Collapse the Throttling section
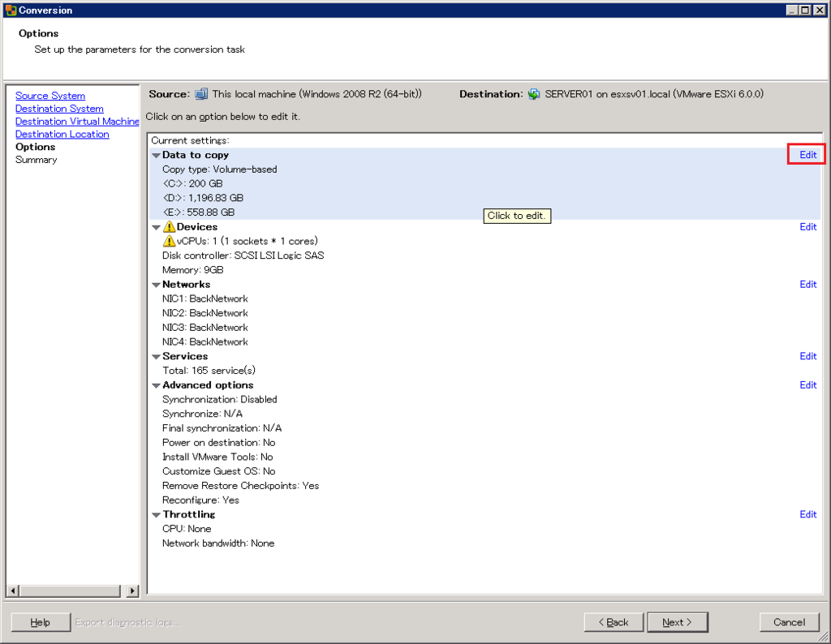Image resolution: width=831 pixels, height=644 pixels. coord(156,515)
